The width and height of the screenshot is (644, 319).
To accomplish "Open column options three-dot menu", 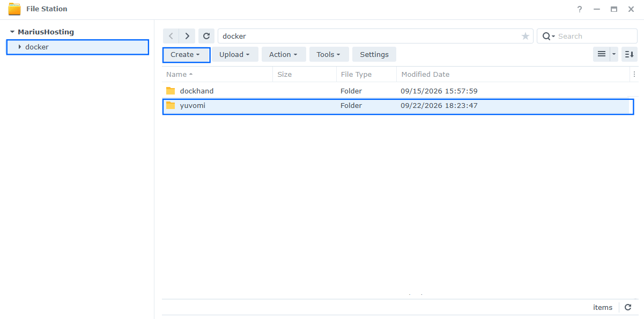I will (634, 74).
